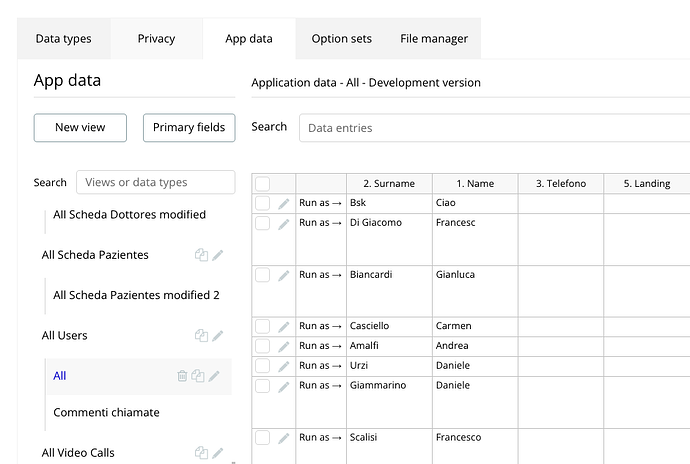
Task: Toggle the select-all checkbox in table header
Action: (262, 184)
